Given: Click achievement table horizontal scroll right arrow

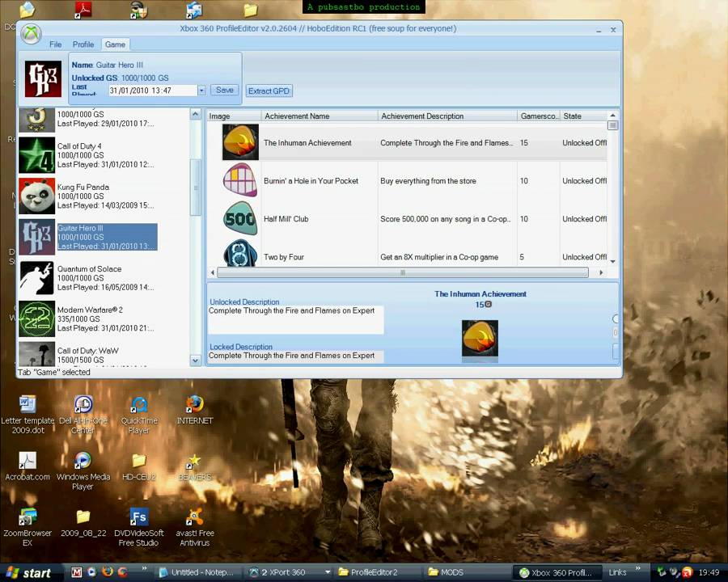Looking at the screenshot, I should pyautogui.click(x=601, y=272).
